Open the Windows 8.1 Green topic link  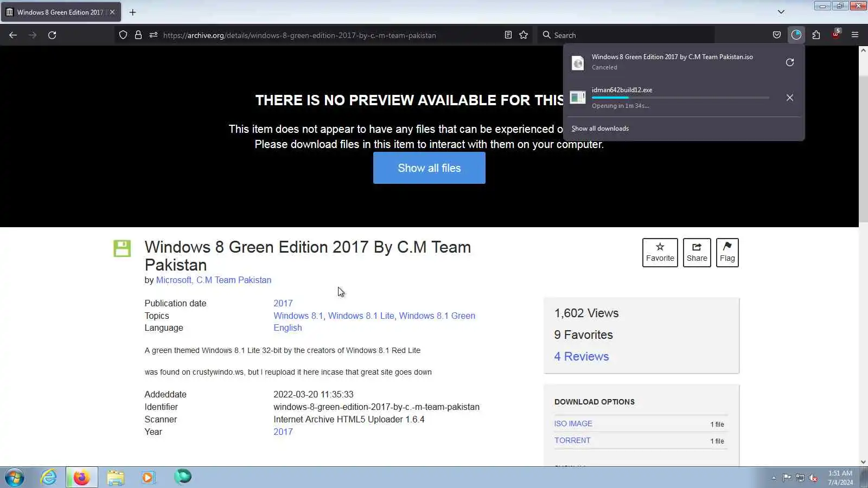pyautogui.click(x=437, y=316)
